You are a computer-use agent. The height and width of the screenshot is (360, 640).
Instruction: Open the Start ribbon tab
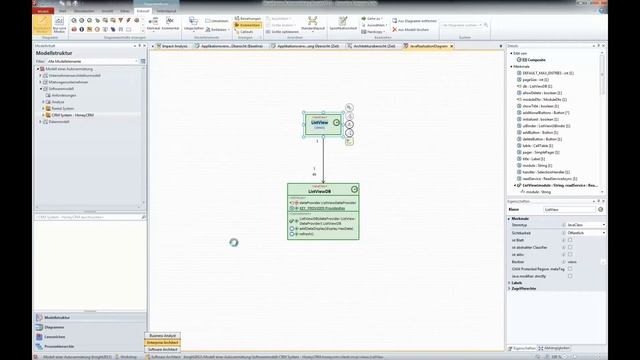pyautogui.click(x=62, y=11)
